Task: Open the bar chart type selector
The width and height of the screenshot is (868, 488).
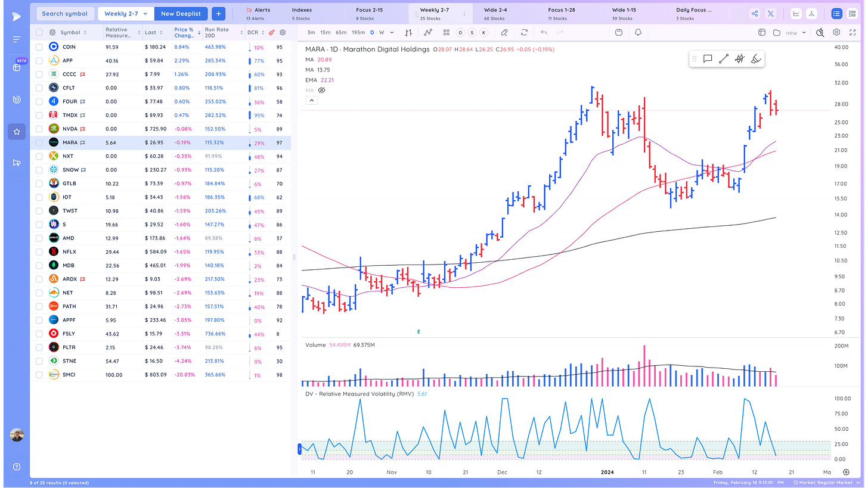Action: click(x=408, y=33)
